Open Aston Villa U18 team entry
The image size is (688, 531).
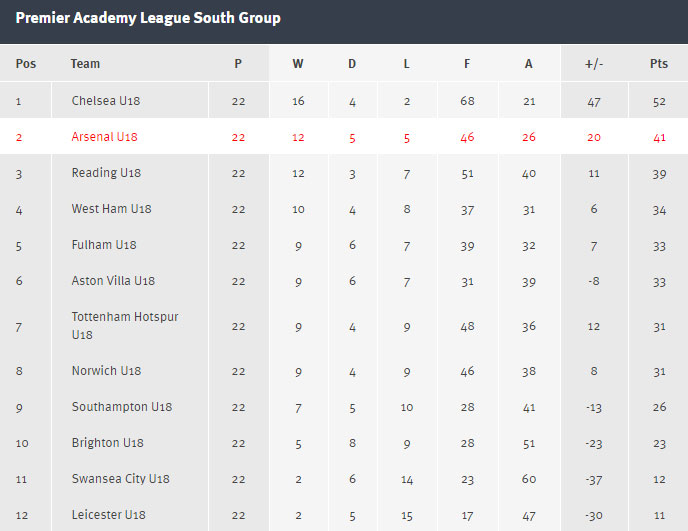point(113,281)
